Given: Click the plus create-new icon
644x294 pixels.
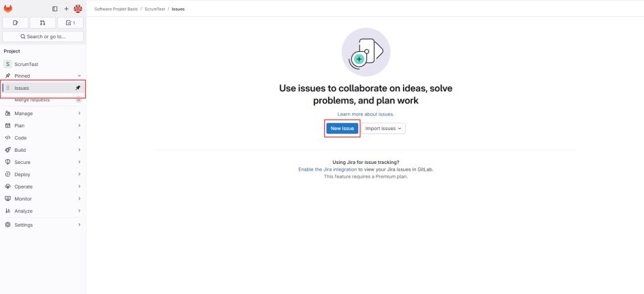Looking at the screenshot, I should pos(66,9).
